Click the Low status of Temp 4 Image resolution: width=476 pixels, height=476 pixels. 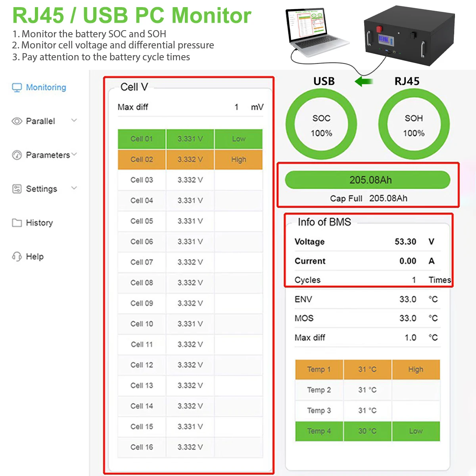click(x=416, y=431)
